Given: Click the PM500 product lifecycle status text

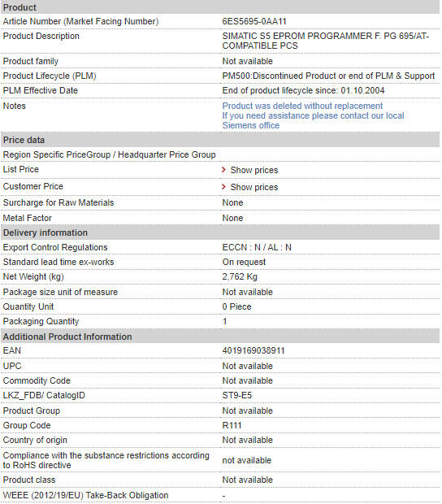Looking at the screenshot, I should pos(328,76).
